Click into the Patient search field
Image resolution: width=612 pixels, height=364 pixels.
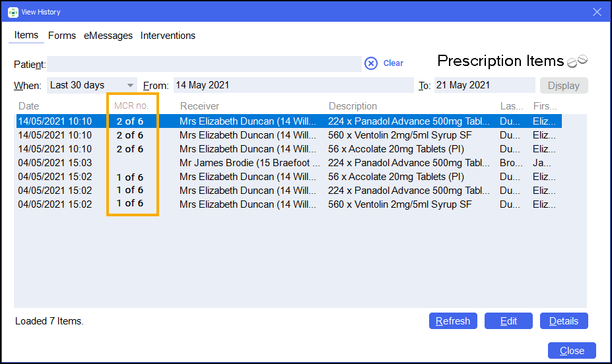click(x=203, y=64)
